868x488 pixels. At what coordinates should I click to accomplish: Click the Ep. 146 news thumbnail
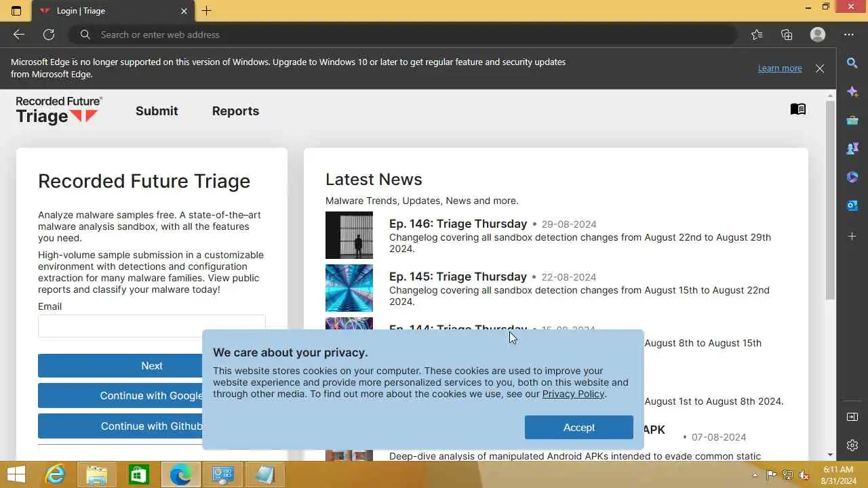[x=349, y=235]
